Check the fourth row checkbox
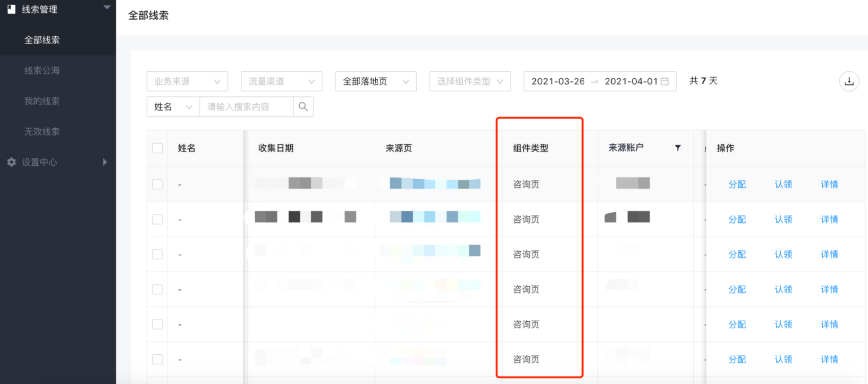The image size is (868, 384). [x=157, y=289]
